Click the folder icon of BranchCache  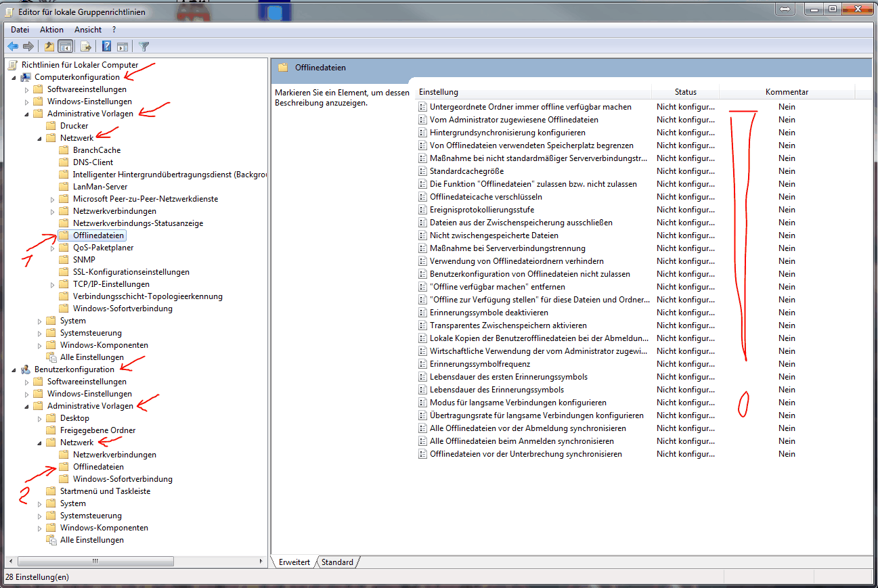point(64,150)
